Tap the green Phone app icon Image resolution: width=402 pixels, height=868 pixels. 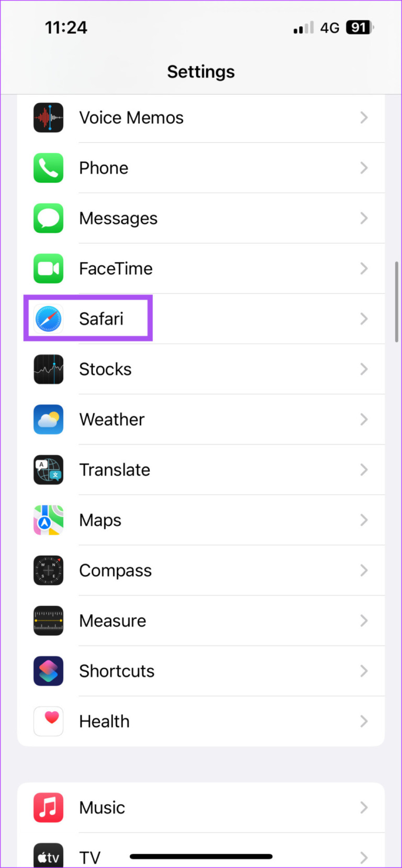tap(48, 167)
